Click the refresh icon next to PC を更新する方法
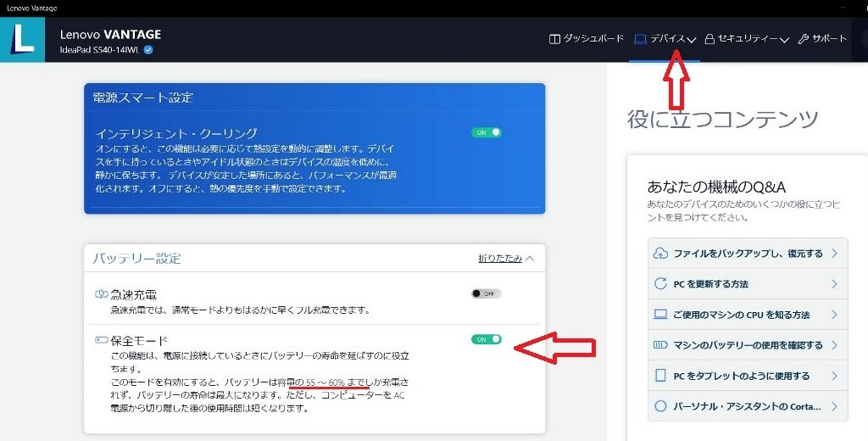 coord(660,283)
